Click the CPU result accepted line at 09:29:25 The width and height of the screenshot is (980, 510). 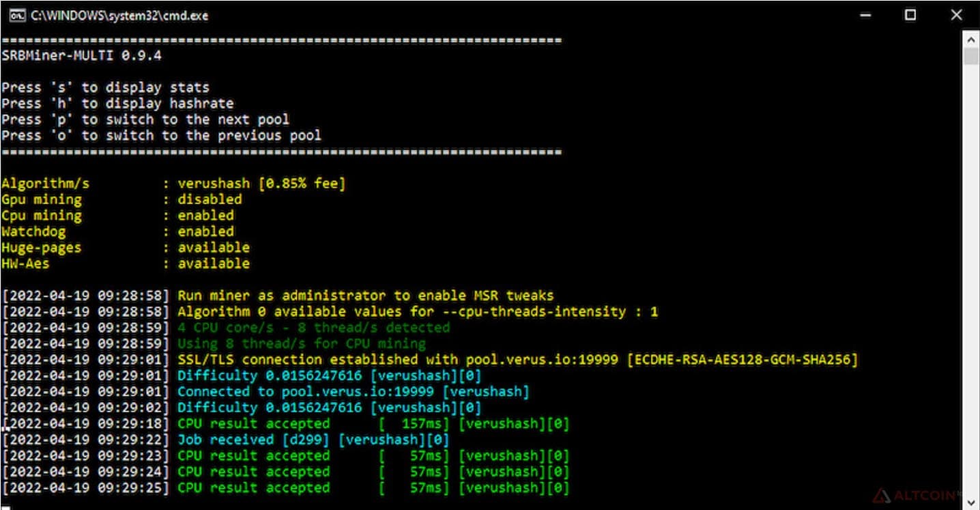(x=285, y=488)
